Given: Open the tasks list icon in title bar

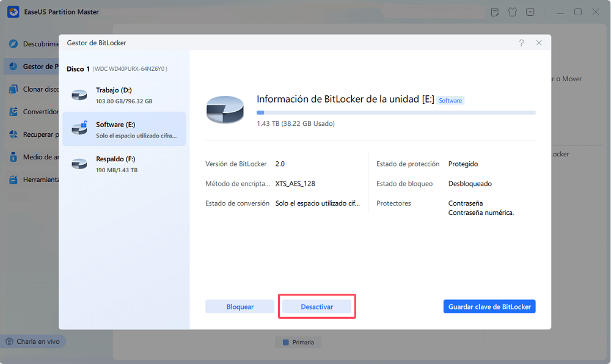Looking at the screenshot, I should coord(495,12).
